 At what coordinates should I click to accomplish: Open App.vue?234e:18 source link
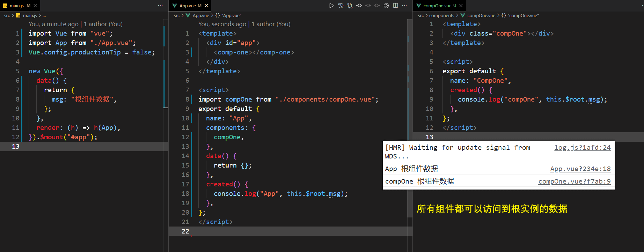pos(580,169)
